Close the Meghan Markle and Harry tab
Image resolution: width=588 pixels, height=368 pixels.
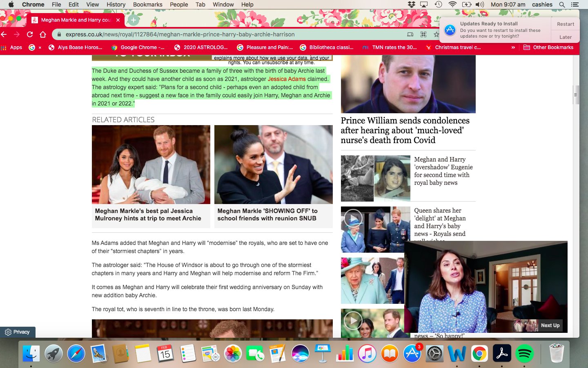(118, 20)
